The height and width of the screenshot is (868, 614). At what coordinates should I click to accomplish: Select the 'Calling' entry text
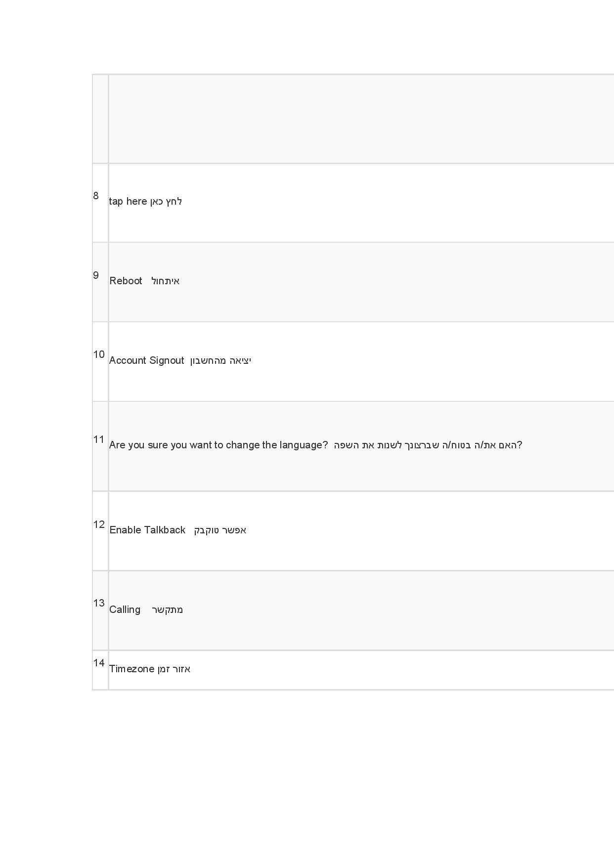tap(125, 609)
